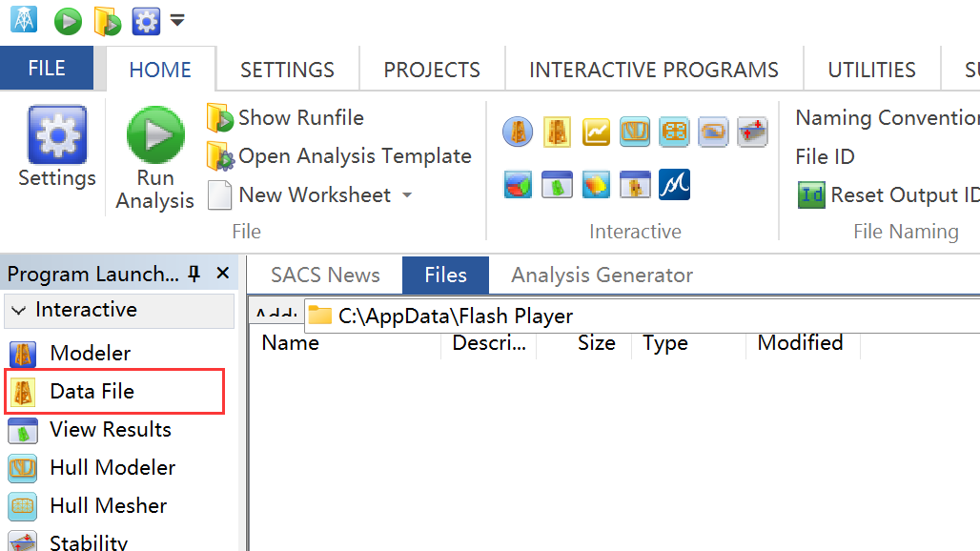
Task: Switch to the SETTINGS ribbon tab
Action: click(287, 70)
